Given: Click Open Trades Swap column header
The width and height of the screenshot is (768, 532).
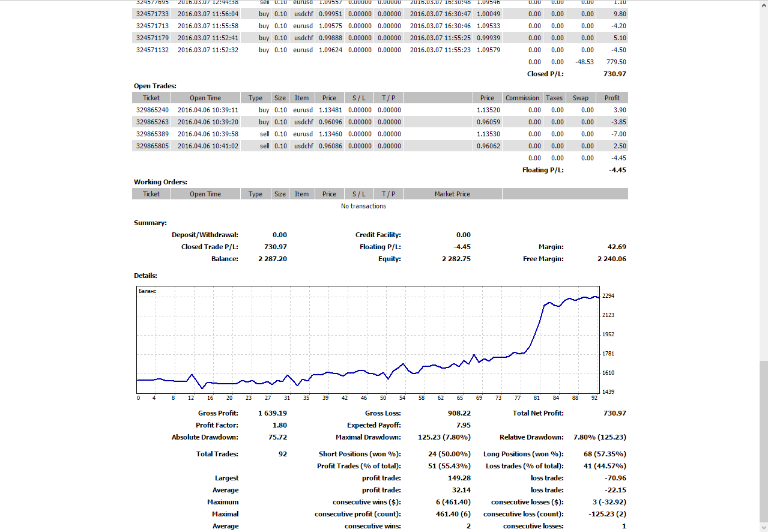Looking at the screenshot, I should coord(581,98).
